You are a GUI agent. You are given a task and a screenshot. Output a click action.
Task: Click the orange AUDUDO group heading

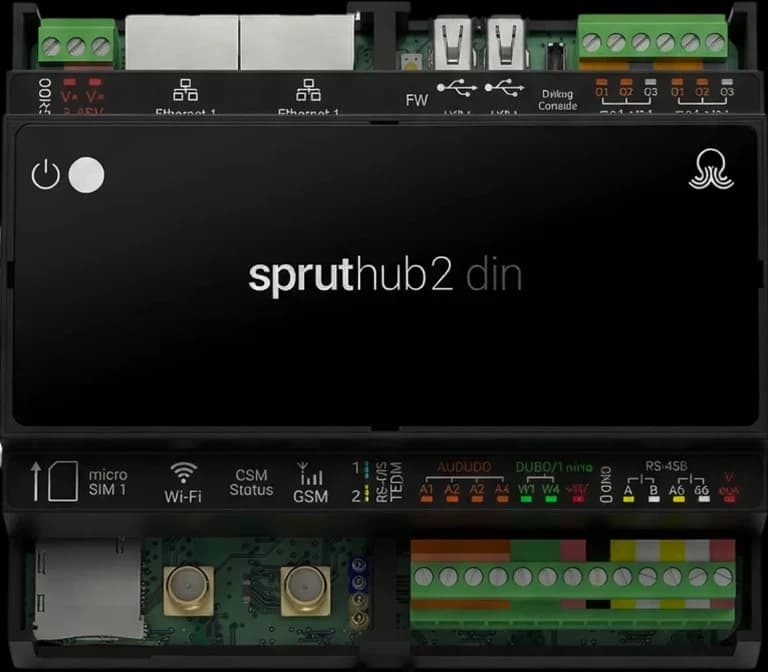(464, 467)
